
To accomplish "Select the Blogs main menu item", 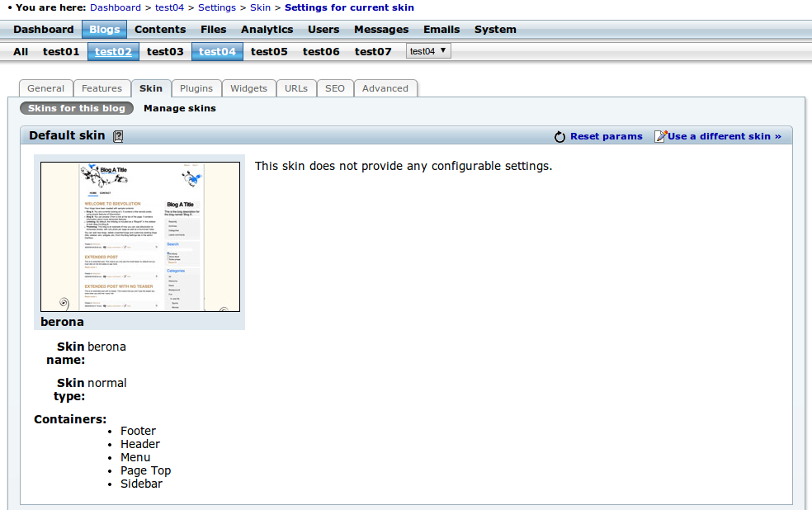I will 105,30.
